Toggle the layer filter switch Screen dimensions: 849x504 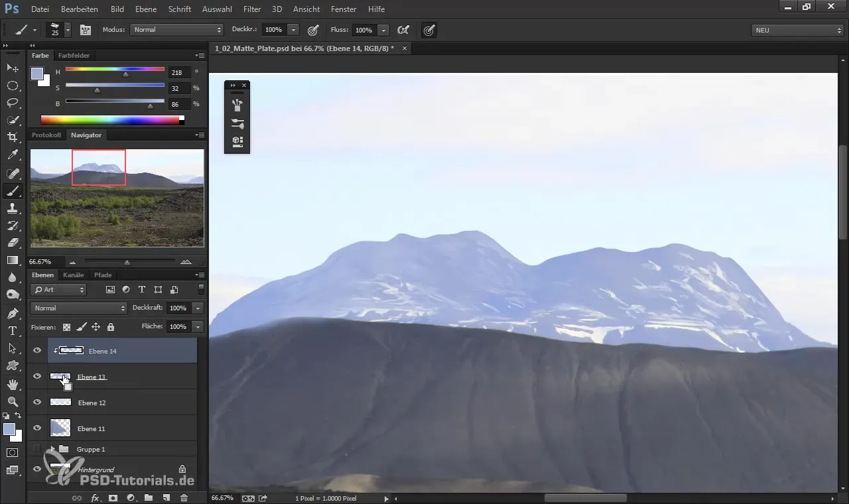(202, 289)
